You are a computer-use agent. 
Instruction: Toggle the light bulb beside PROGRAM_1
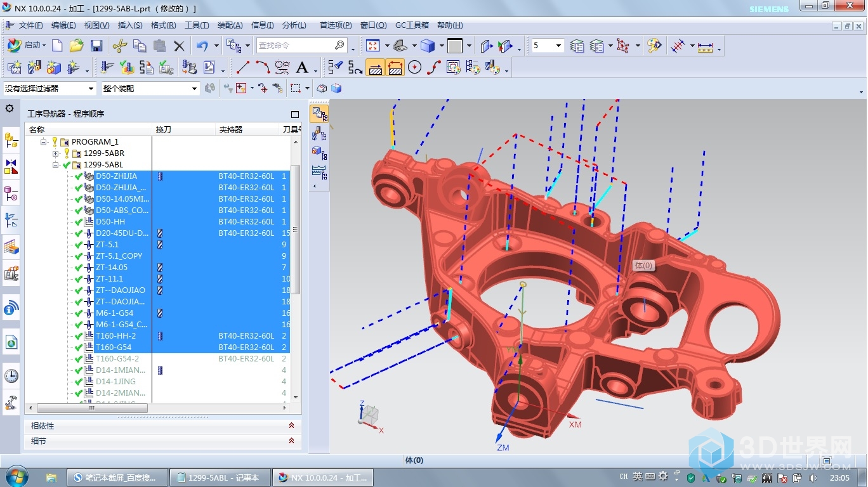55,142
